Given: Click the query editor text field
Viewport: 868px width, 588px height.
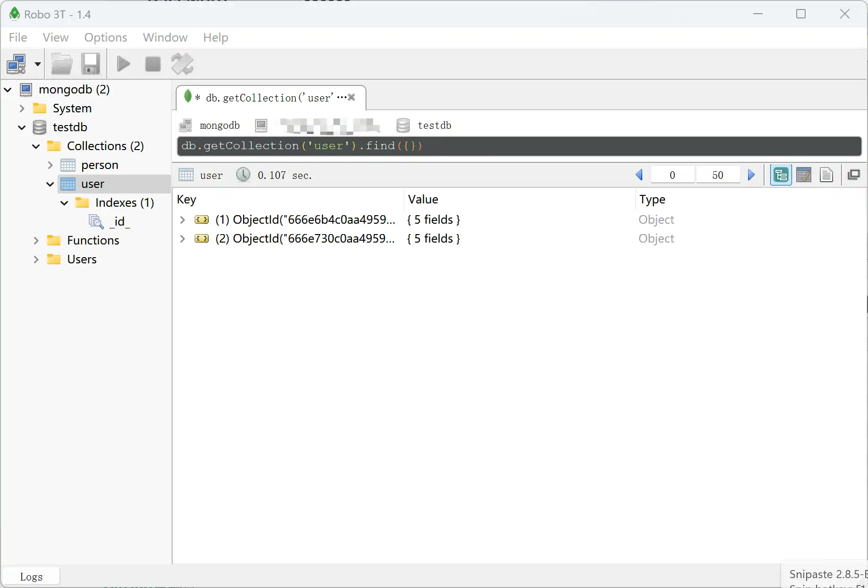Looking at the screenshot, I should (x=519, y=146).
